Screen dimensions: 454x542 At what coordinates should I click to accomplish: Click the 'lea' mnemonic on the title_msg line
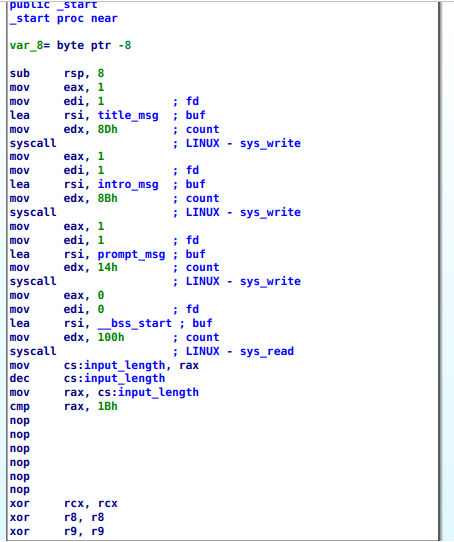click(x=20, y=115)
